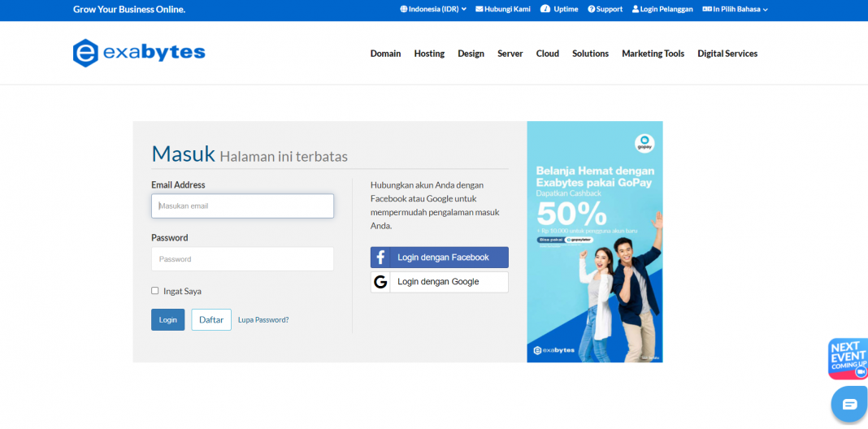Click the blue Login button

point(167,320)
